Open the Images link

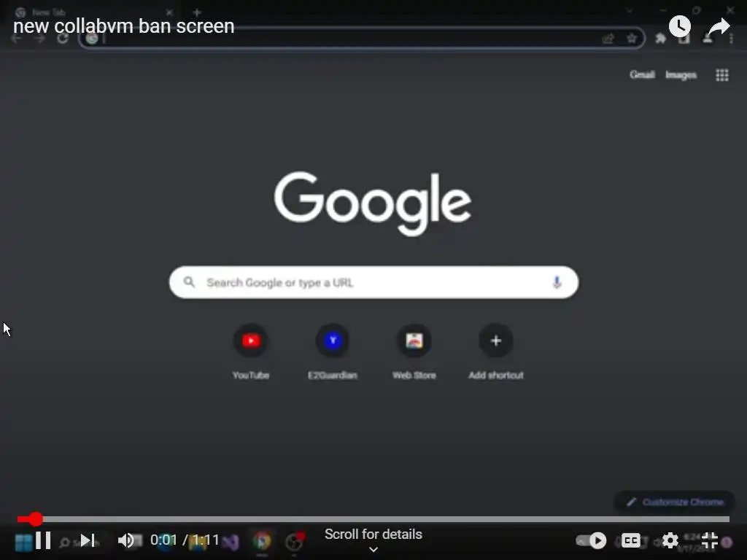[x=681, y=75]
